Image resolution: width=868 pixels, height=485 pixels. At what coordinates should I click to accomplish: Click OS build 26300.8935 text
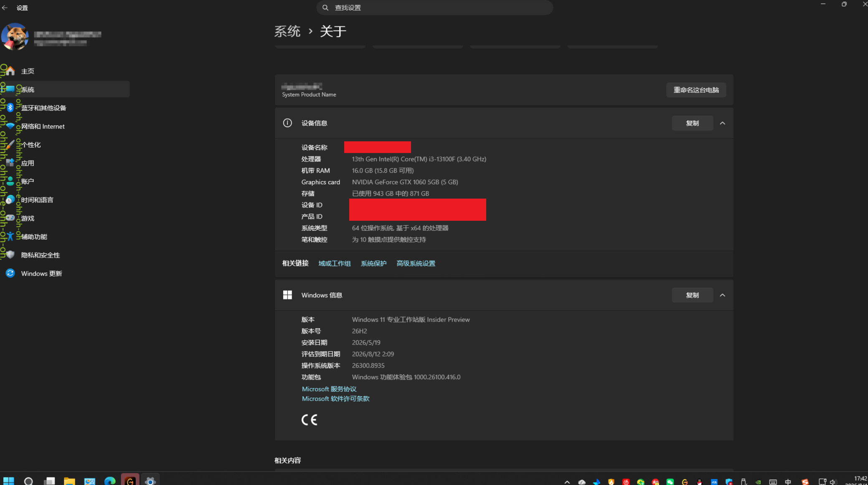coord(368,365)
